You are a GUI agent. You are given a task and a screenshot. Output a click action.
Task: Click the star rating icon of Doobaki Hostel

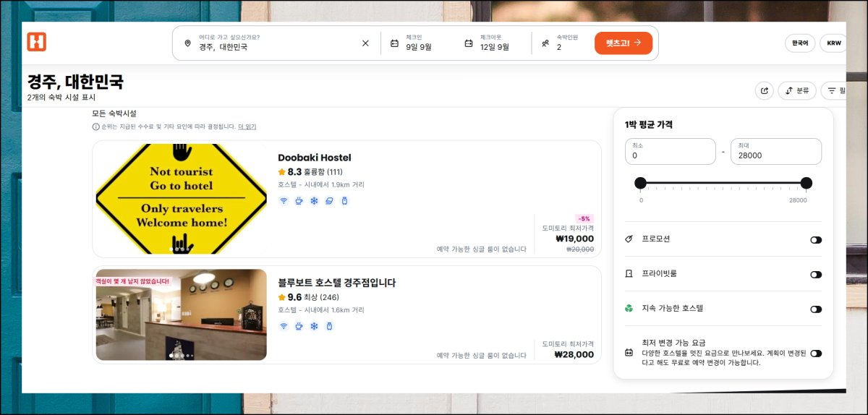pos(282,172)
